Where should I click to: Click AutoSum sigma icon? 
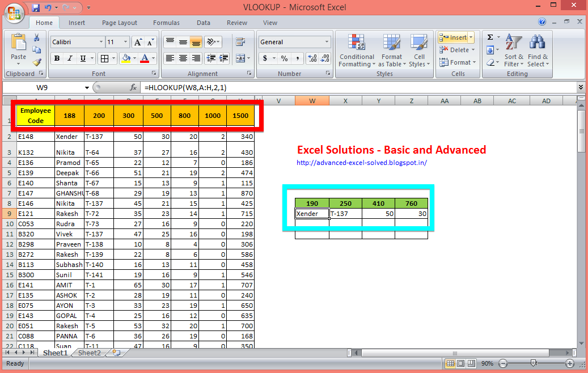[x=490, y=37]
